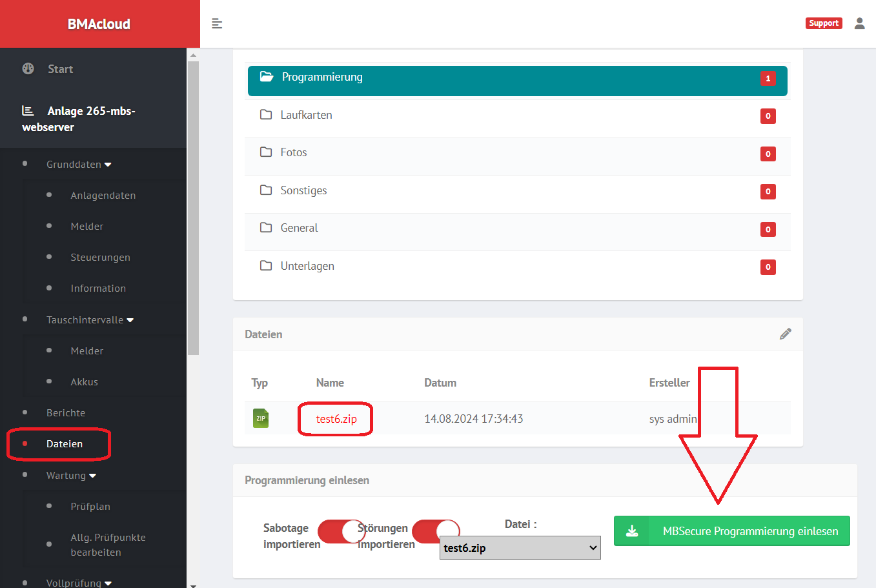Image resolution: width=876 pixels, height=588 pixels.
Task: Click the green ZIP file type icon
Action: [261, 418]
